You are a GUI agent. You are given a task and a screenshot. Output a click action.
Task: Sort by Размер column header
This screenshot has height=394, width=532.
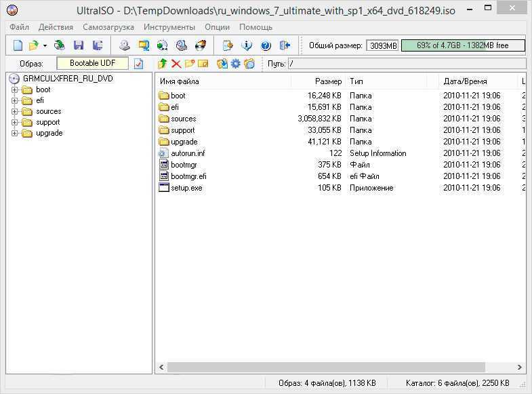318,81
